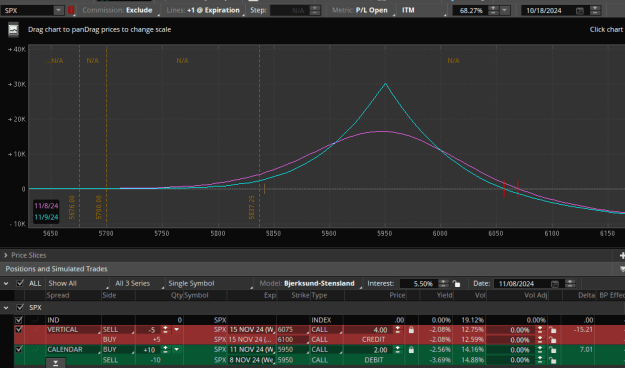Add a price slice with plus icon
Image resolution: width=625 pixels, height=368 pixels.
coord(622,256)
